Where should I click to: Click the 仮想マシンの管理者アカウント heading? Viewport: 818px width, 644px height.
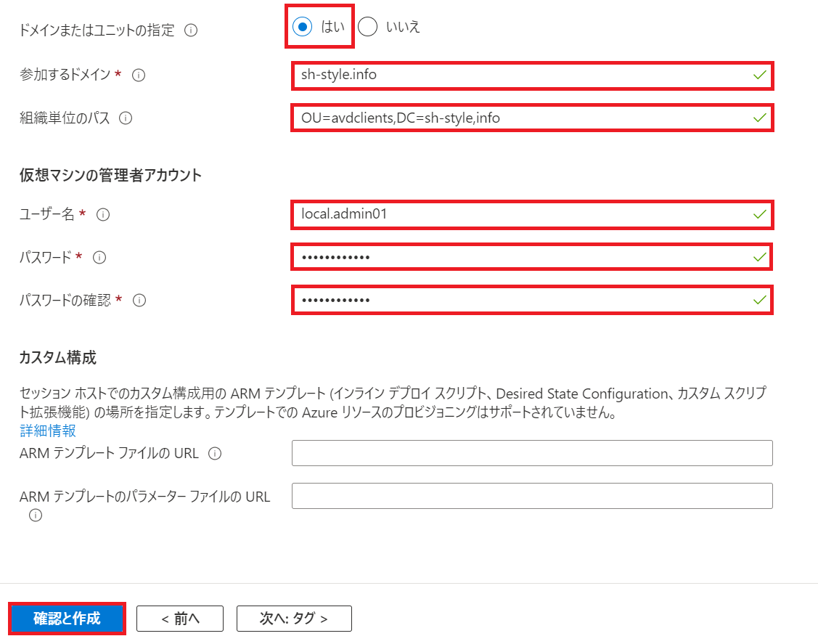tap(110, 176)
